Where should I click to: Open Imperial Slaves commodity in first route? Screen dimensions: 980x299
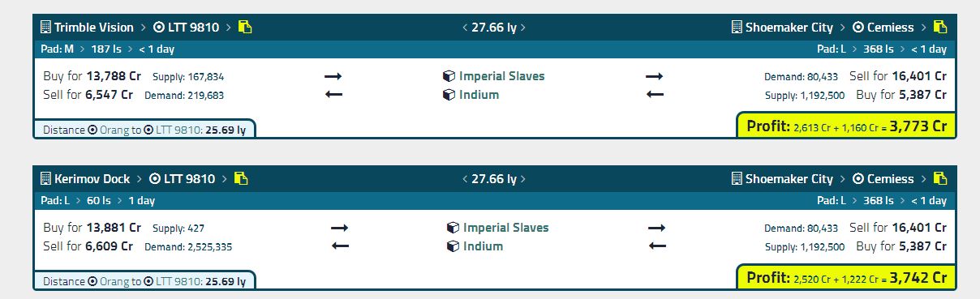coord(502,76)
